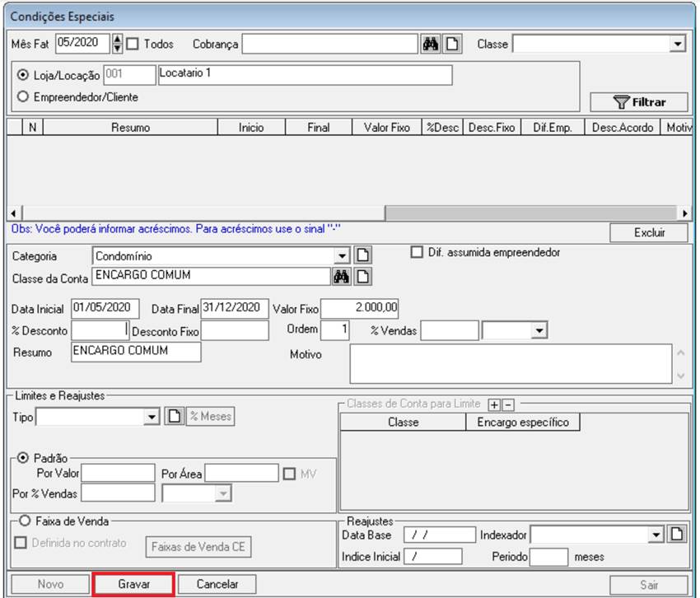Open the Tipo dropdown

pyautogui.click(x=152, y=417)
